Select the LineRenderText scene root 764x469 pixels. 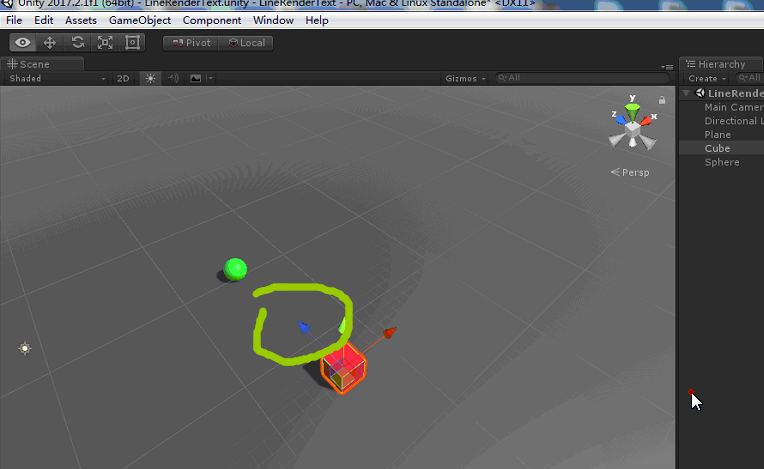[x=735, y=93]
